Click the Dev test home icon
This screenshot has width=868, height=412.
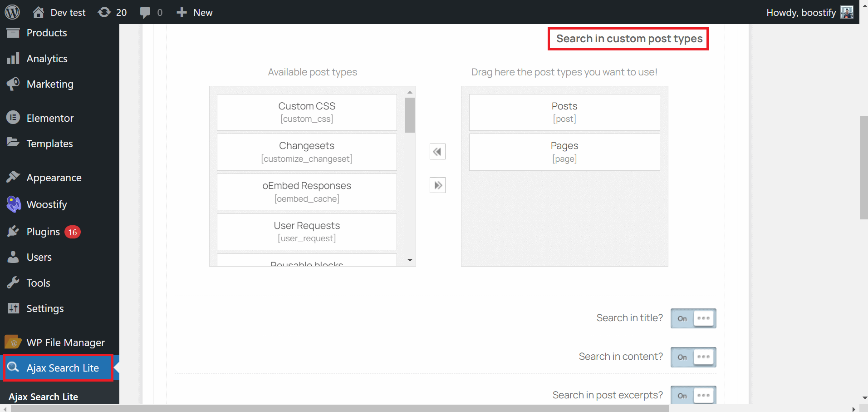coord(39,12)
